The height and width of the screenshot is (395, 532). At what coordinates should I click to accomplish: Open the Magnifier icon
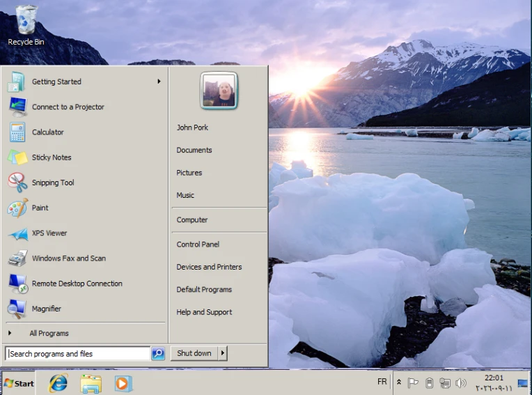[17, 309]
